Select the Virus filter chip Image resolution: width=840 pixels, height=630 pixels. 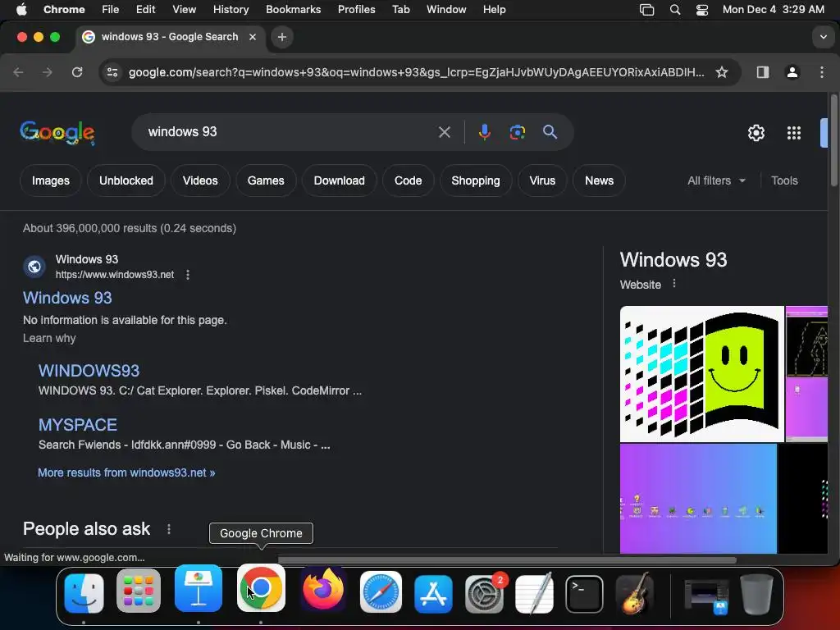(542, 181)
